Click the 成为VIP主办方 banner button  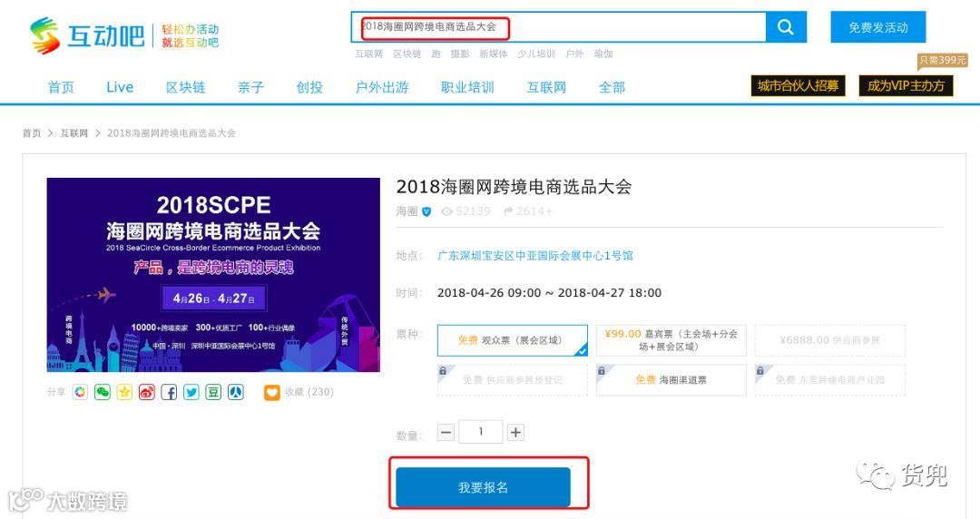point(906,85)
